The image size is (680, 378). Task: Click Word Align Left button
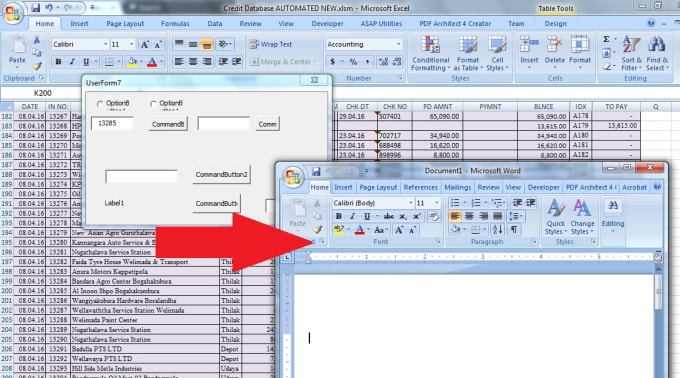(455, 216)
